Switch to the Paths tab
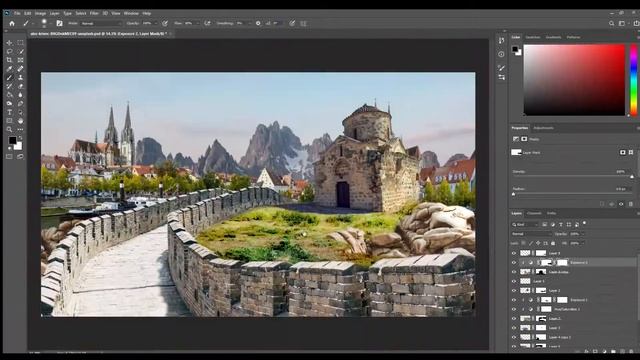This screenshot has height=360, width=640. point(551,213)
